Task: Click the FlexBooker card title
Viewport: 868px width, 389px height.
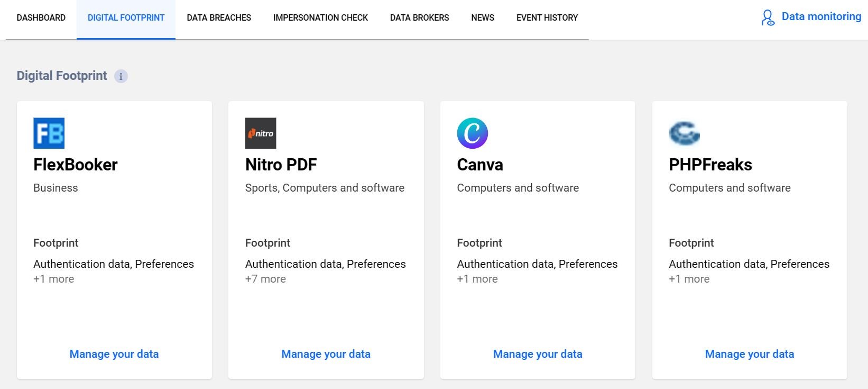Action: point(76,165)
